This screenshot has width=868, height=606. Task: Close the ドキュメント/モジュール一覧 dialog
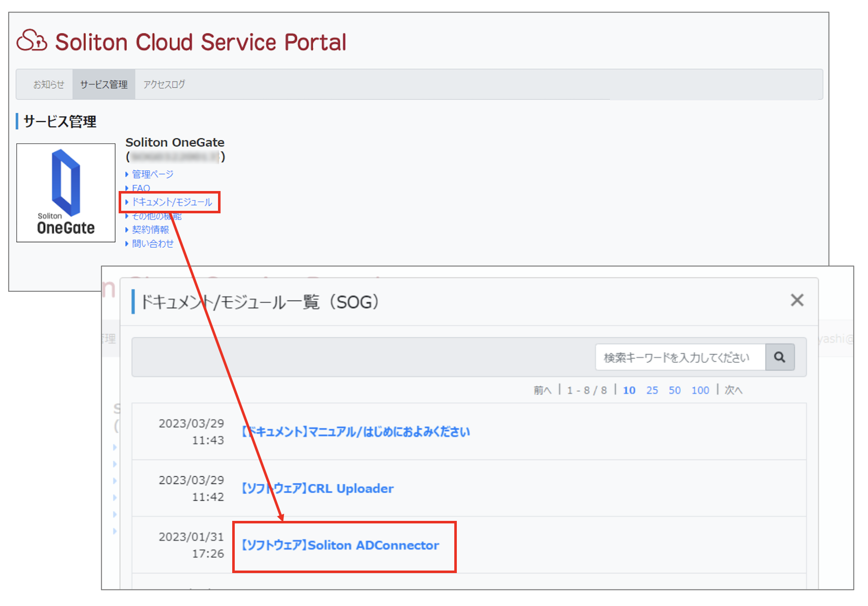[x=797, y=300]
